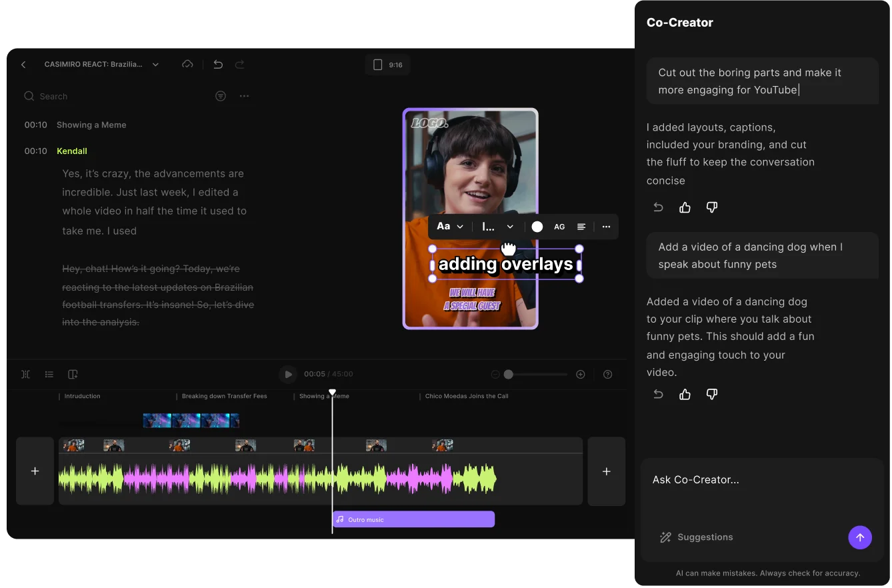The width and height of the screenshot is (892, 588).
Task: Click the text alignment icon
Action: coord(581,227)
